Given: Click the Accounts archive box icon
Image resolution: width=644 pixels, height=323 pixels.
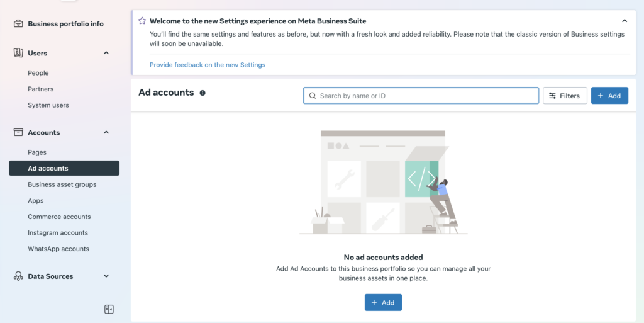Looking at the screenshot, I should tap(18, 132).
